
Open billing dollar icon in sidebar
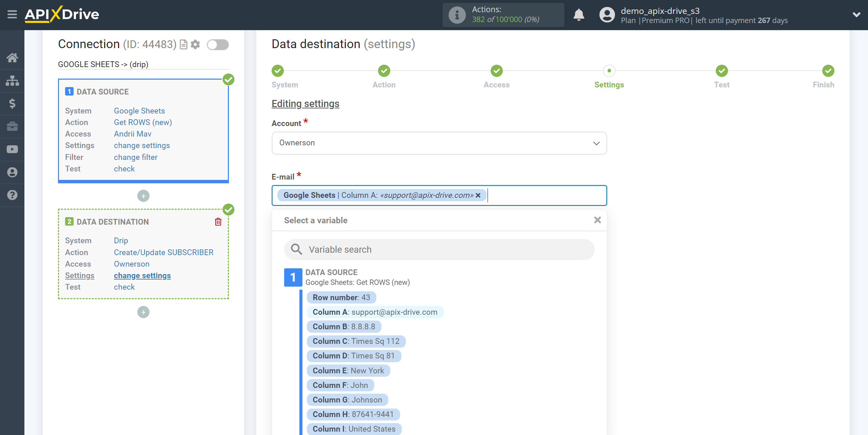pos(12,103)
